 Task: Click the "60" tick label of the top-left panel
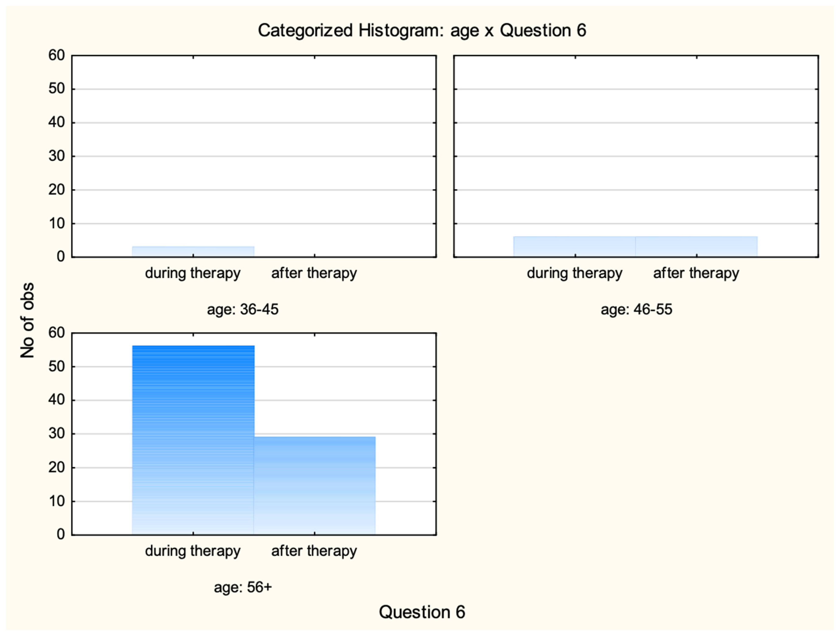tap(56, 56)
